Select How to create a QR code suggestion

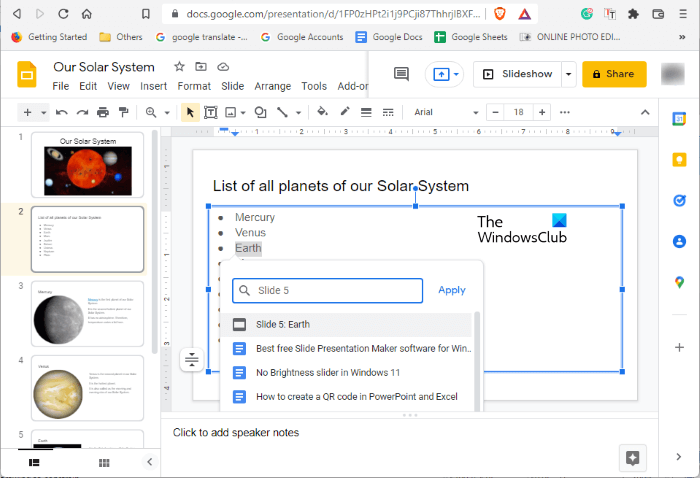[x=346, y=397]
